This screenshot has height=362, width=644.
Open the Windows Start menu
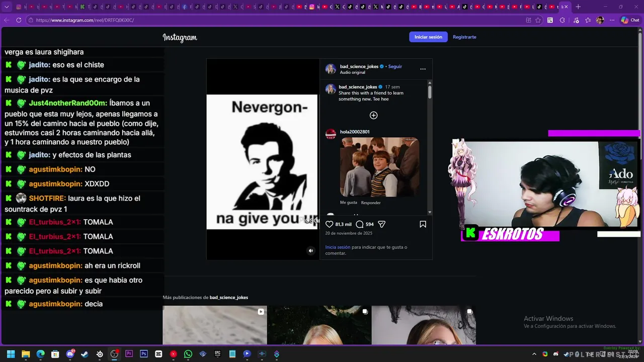11,354
